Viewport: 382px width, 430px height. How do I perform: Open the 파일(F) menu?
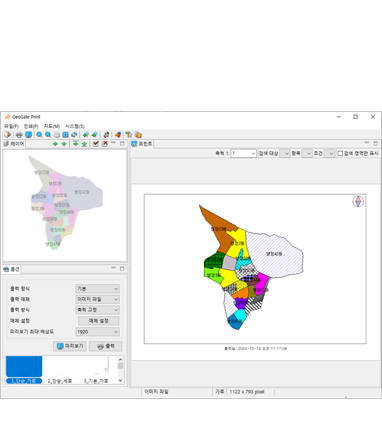tap(11, 126)
